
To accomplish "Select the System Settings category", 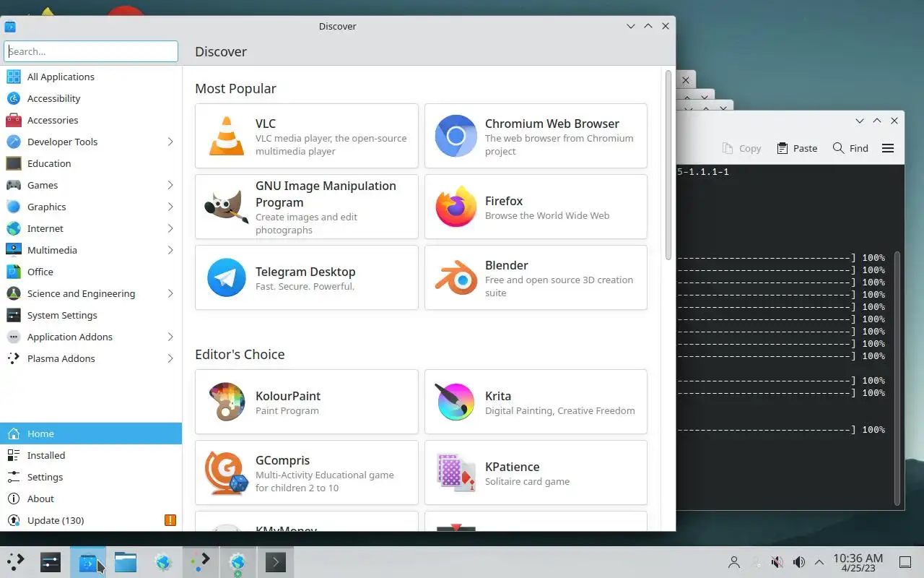I will pyautogui.click(x=91, y=315).
